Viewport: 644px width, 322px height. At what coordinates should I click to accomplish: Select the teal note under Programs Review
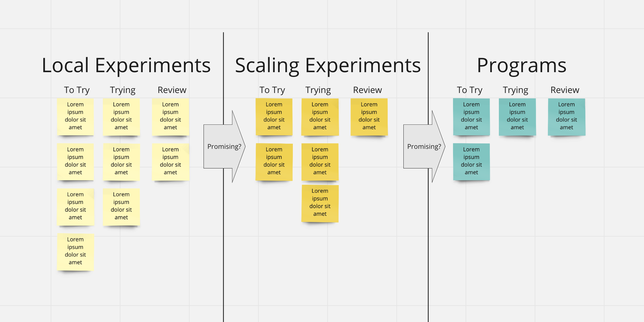coord(566,117)
